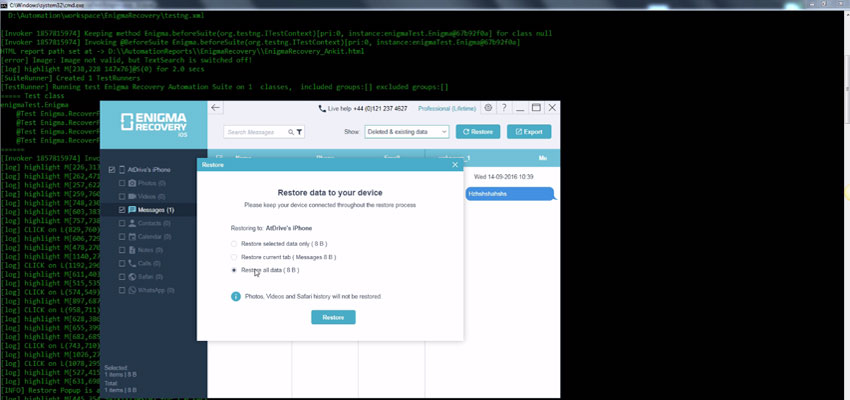Click the Hzhshshshshs message bubble
This screenshot has height=400, width=850.
510,193
